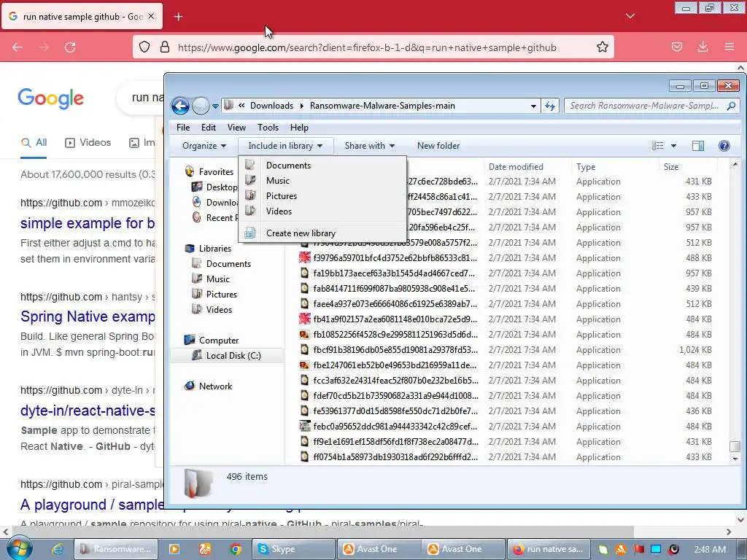Change view with the views icon
The image size is (747, 560).
[x=657, y=146]
